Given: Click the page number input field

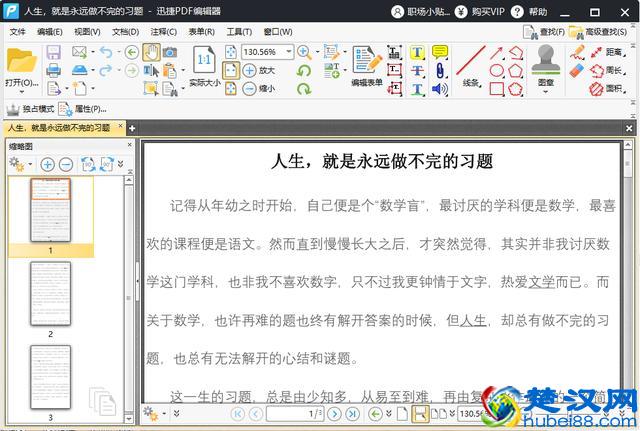Looking at the screenshot, I should click(x=296, y=414).
